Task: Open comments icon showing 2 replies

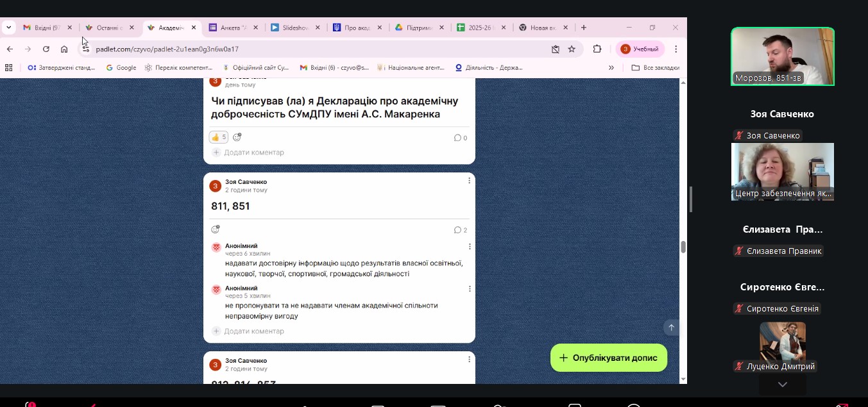Action: tap(460, 230)
